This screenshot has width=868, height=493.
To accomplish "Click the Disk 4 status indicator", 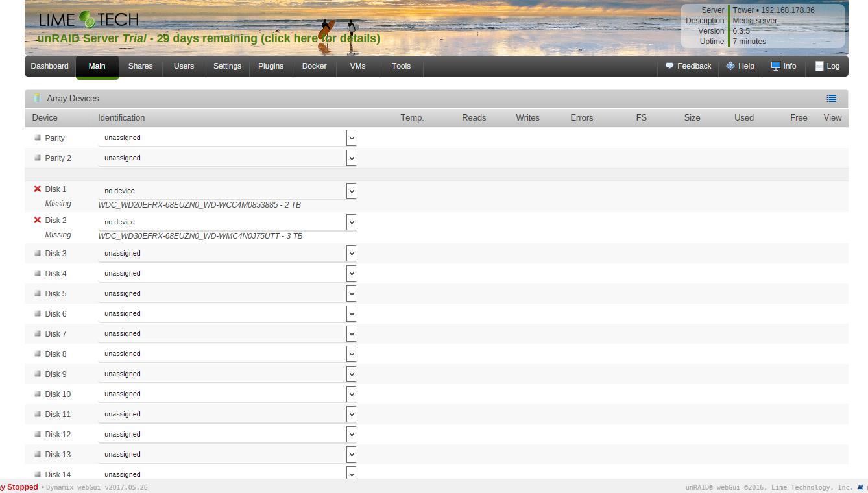I will pyautogui.click(x=38, y=273).
